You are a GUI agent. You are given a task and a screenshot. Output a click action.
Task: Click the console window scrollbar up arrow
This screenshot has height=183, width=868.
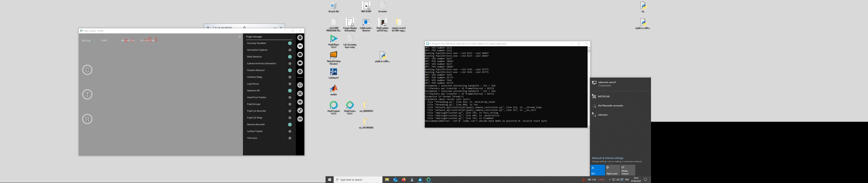coord(589,47)
